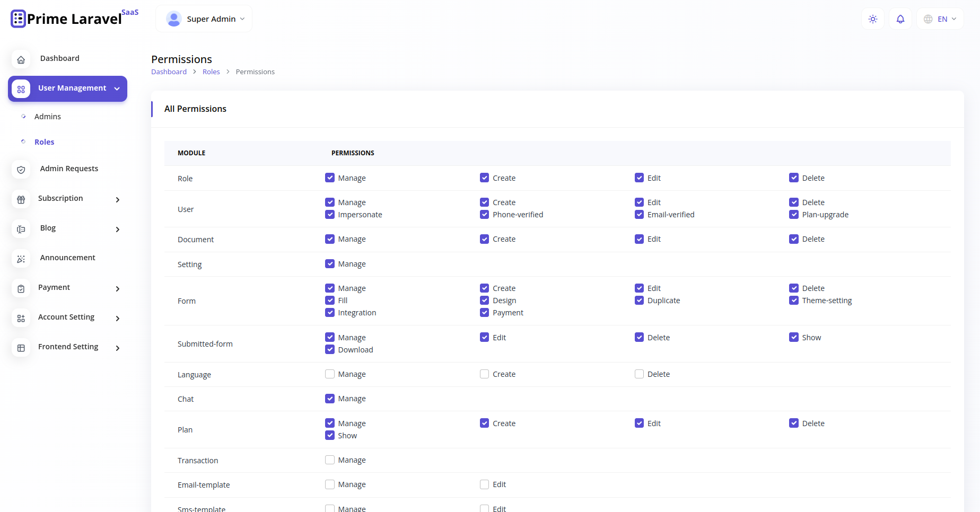Expand the Frontend Setting menu
The height and width of the screenshot is (512, 980).
coord(68,347)
